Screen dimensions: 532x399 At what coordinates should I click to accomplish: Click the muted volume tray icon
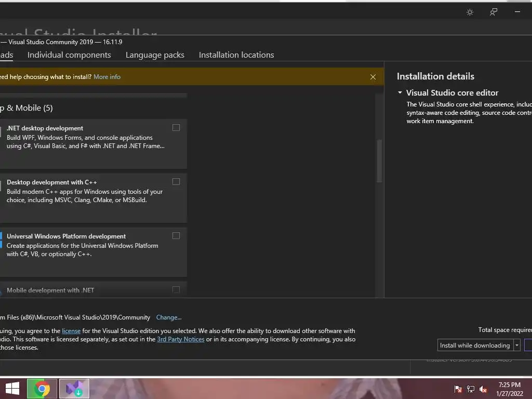point(483,389)
